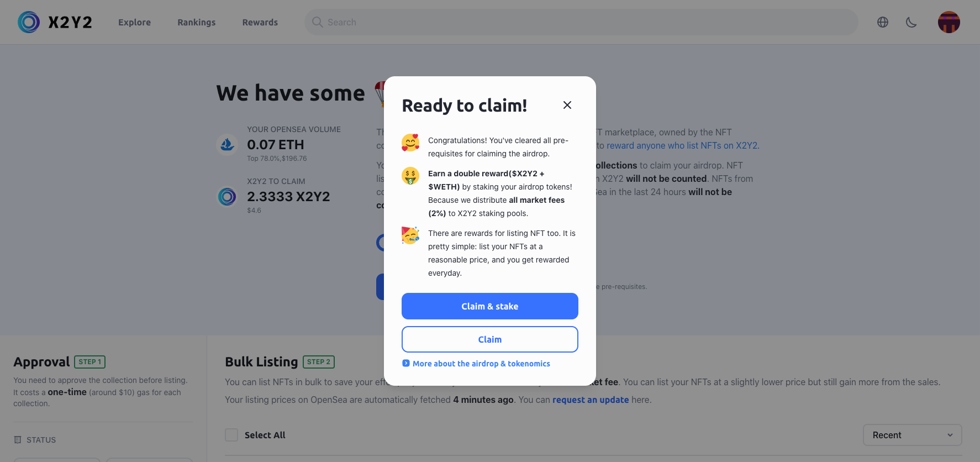
Task: Click the arrow icon beside airdrop link
Action: [406, 363]
